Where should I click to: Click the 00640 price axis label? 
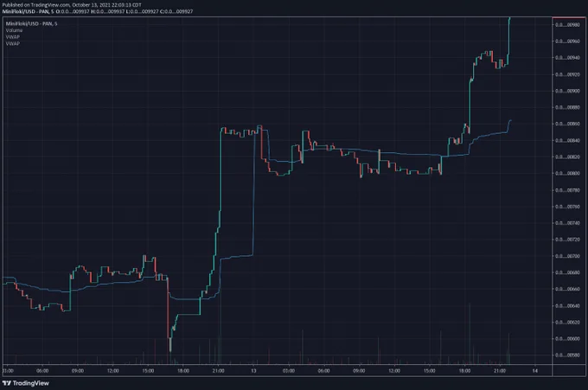click(x=568, y=306)
